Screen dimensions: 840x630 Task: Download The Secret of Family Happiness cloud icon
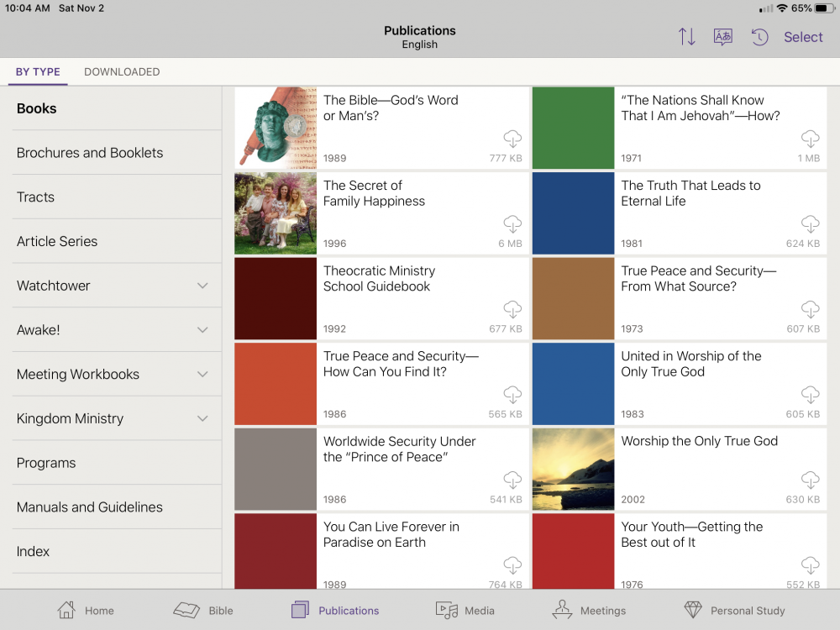tap(512, 223)
